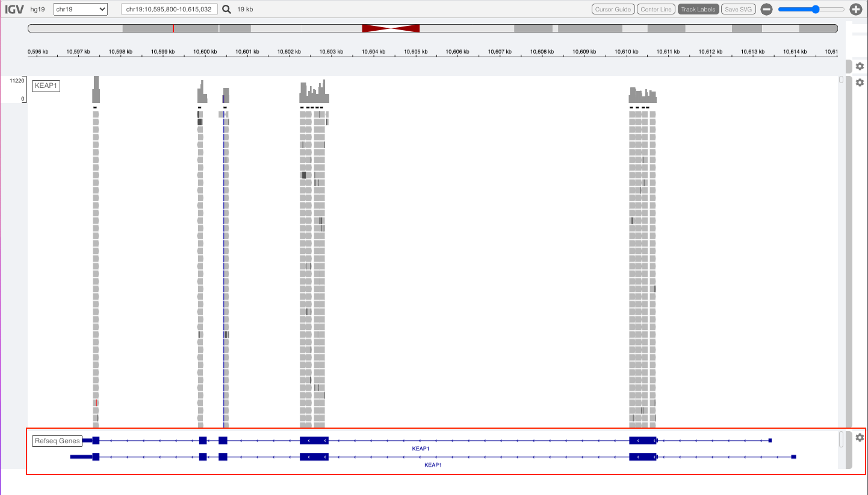868x495 pixels.
Task: Enable the Cursor Guide overlay
Action: pos(613,9)
